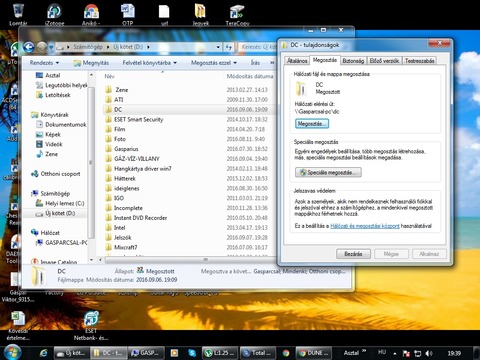This screenshot has height=360, width=480.
Task: Click the Windows Start orb
Action: pos(13,353)
